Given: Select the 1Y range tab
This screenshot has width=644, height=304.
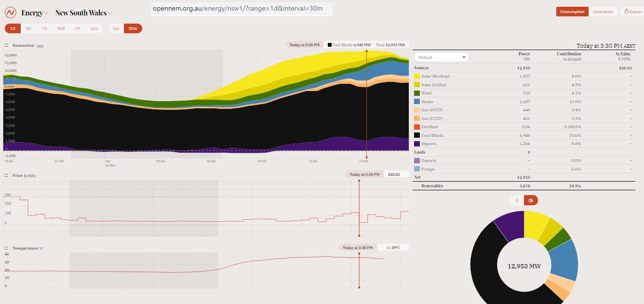Looking at the screenshot, I should click(x=78, y=28).
